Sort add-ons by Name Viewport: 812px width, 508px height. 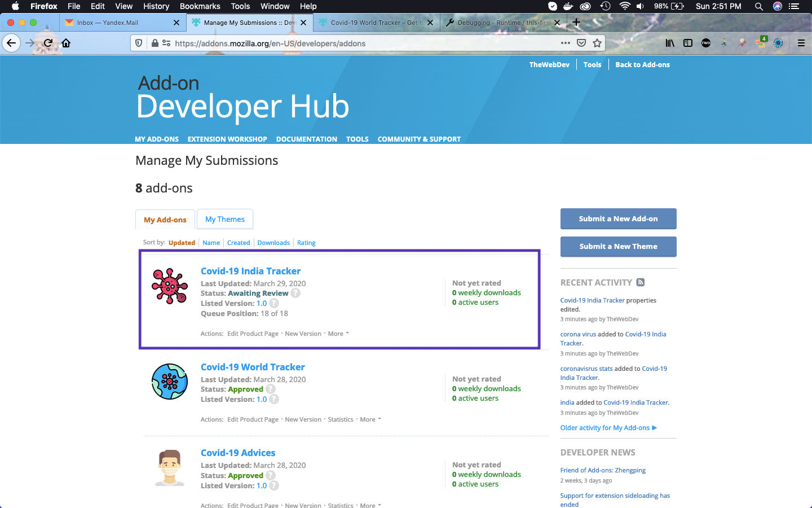coord(211,243)
